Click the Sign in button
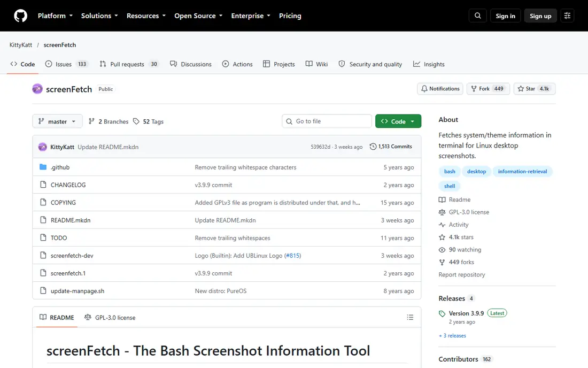Image resolution: width=588 pixels, height=368 pixels. [505, 16]
